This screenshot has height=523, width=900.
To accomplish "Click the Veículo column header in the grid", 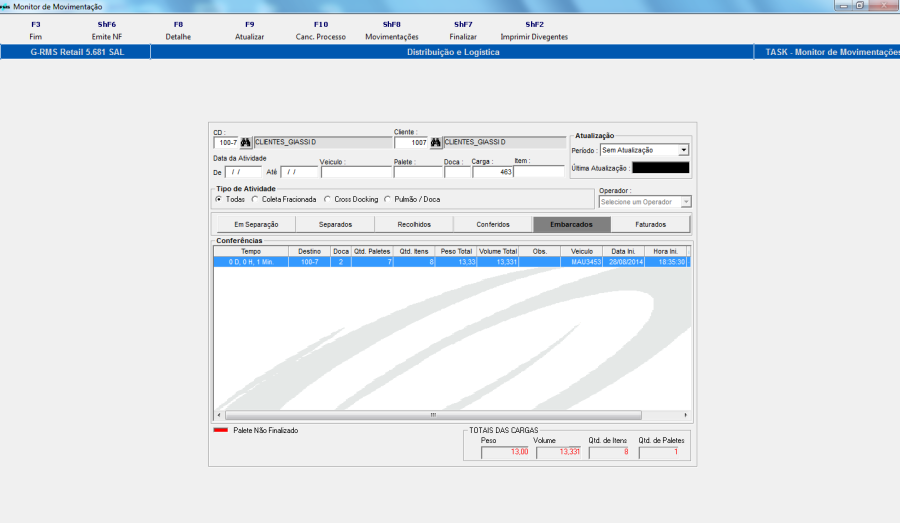I will point(581,251).
